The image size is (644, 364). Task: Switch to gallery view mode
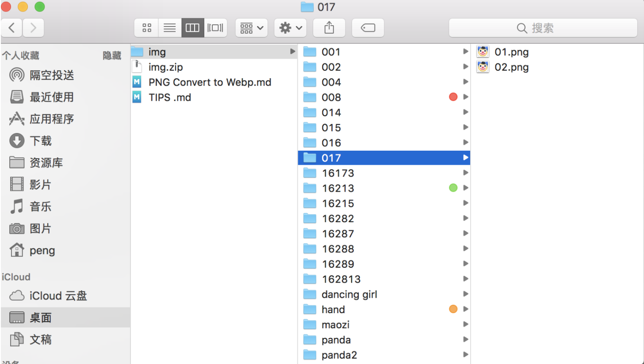pos(215,27)
